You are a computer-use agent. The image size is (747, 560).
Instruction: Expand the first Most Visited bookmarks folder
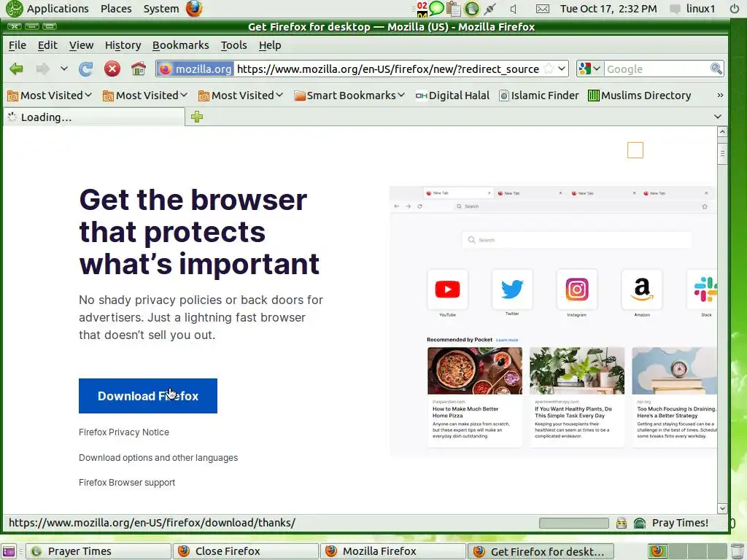50,96
